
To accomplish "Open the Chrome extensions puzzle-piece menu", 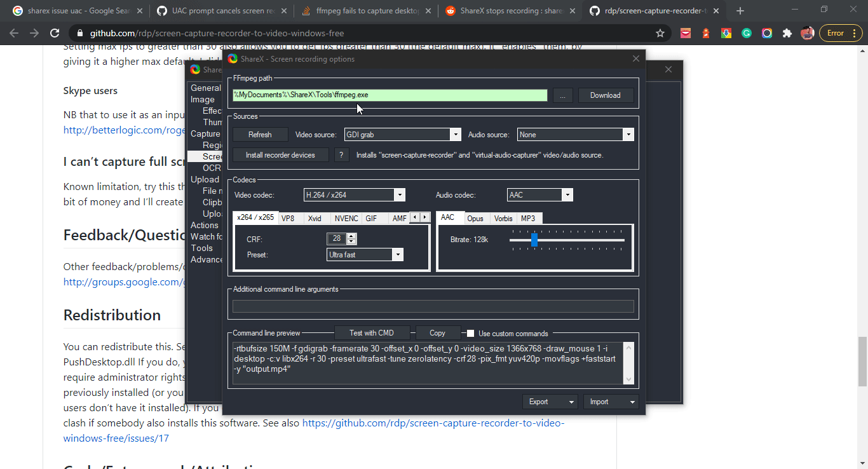I will (x=787, y=32).
